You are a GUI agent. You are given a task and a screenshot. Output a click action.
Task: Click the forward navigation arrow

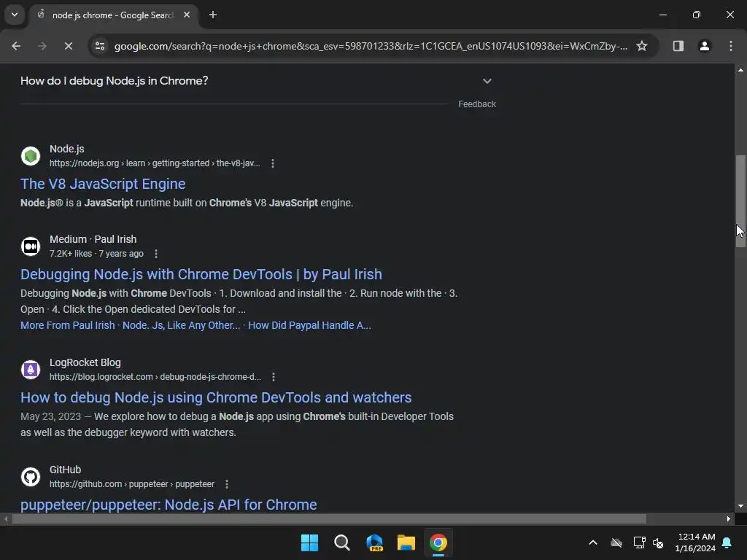click(42, 46)
